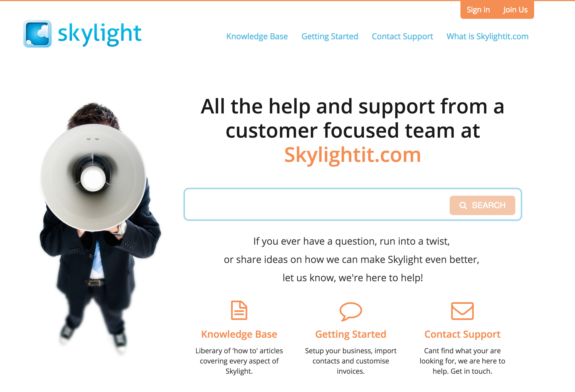Click the 'Liberary of how to articles' description
575x392 pixels.
click(x=239, y=361)
